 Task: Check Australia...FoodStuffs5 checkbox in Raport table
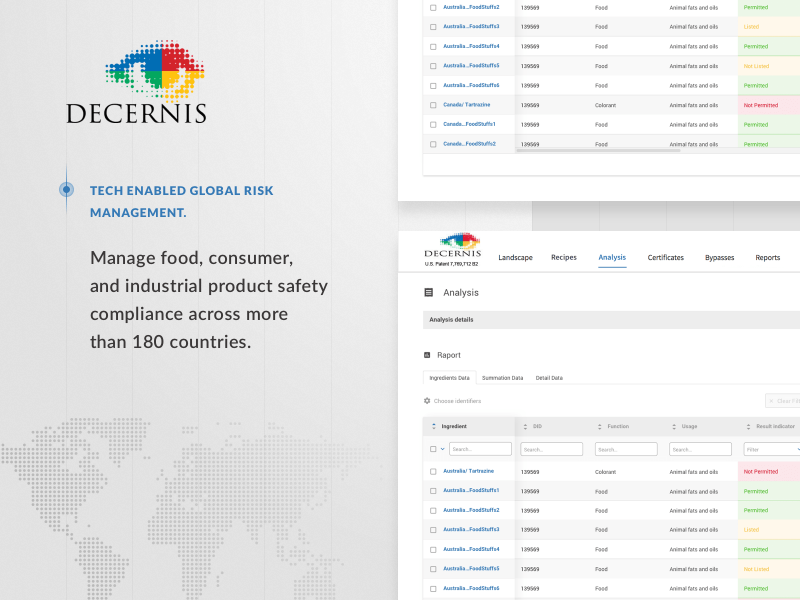pos(433,569)
